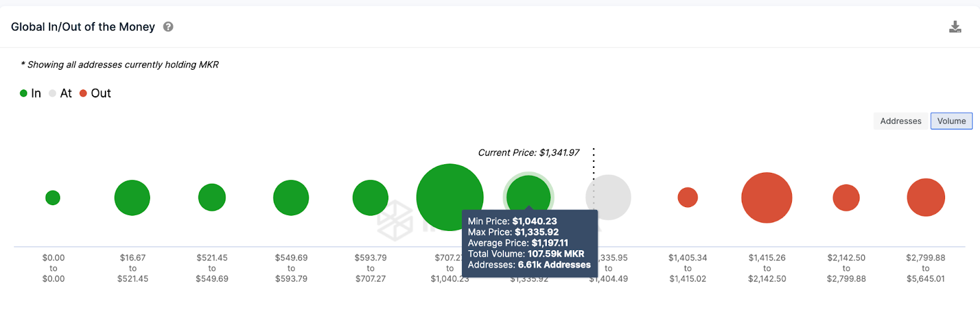Screen dimensions: 980x310
Task: Click the download chart icon
Action: click(955, 27)
